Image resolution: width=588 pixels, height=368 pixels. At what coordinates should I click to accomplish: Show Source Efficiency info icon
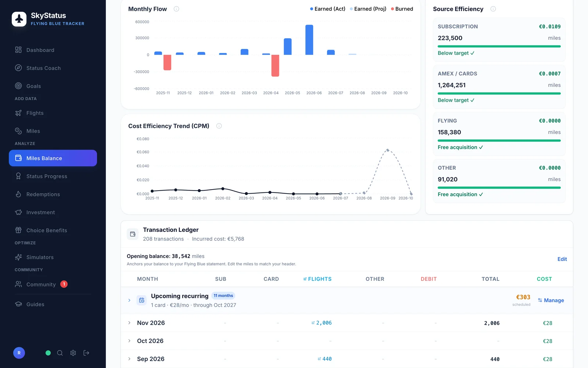[x=493, y=9]
